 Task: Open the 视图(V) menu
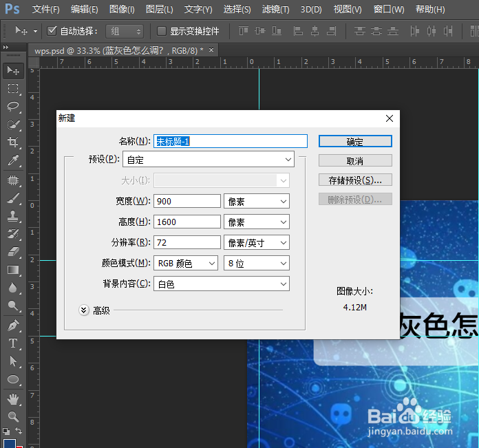(348, 10)
